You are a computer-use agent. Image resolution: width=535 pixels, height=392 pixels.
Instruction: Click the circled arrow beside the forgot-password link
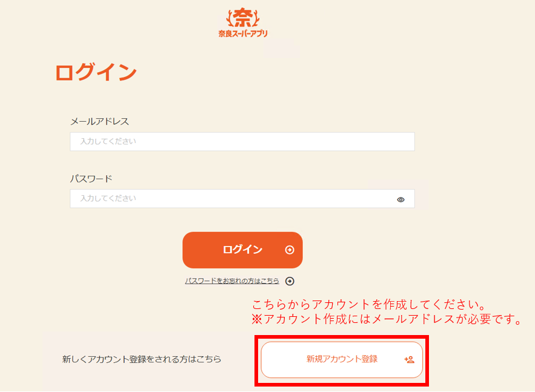290,281
